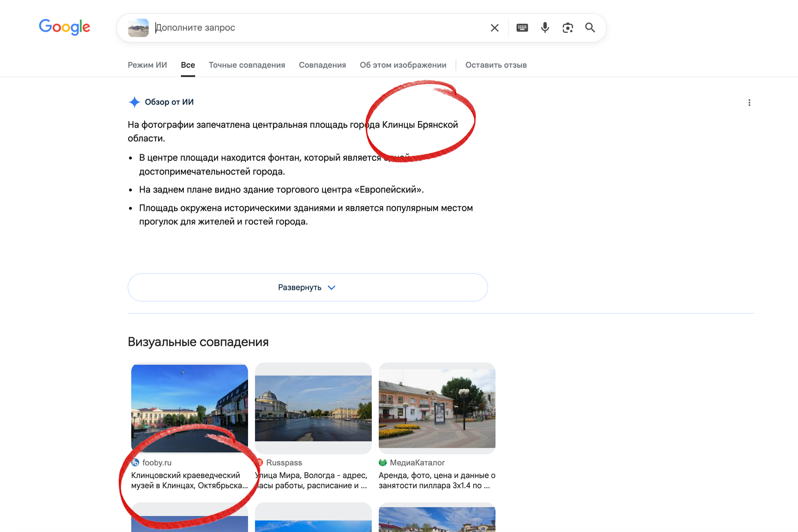Viewport: 798px width, 532px height.
Task: Open Об этом изображении tab
Action: [403, 65]
